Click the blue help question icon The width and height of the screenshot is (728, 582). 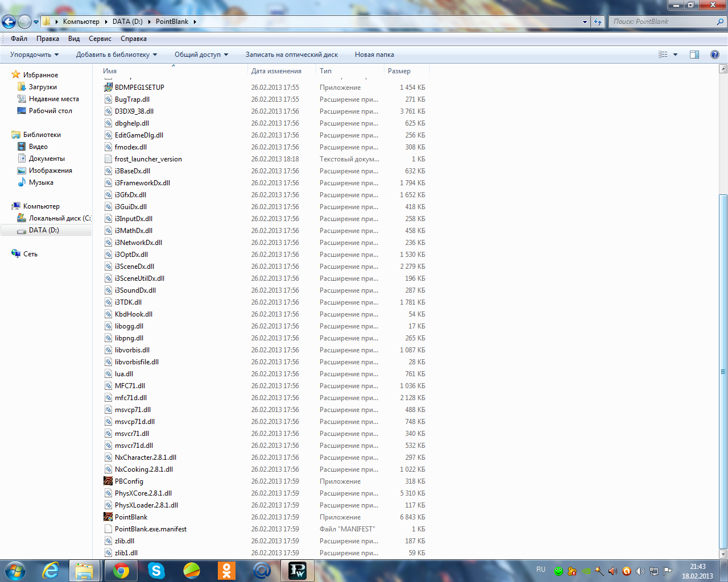[715, 55]
